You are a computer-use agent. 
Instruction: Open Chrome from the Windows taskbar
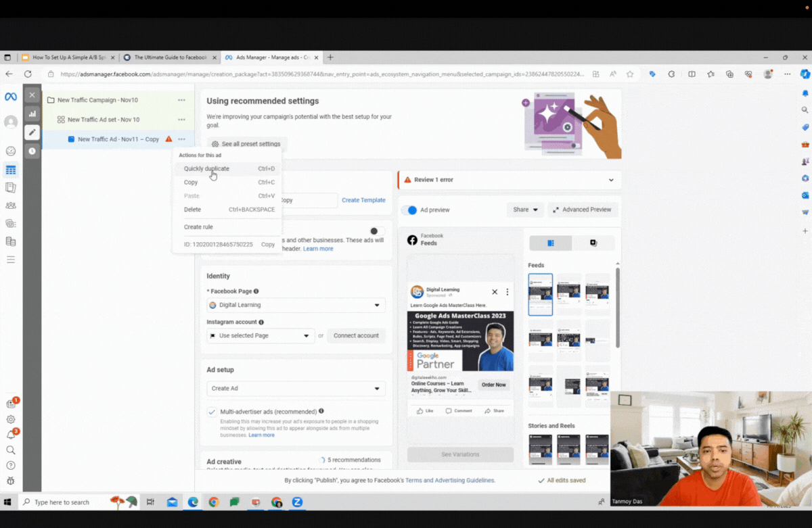coord(214,502)
